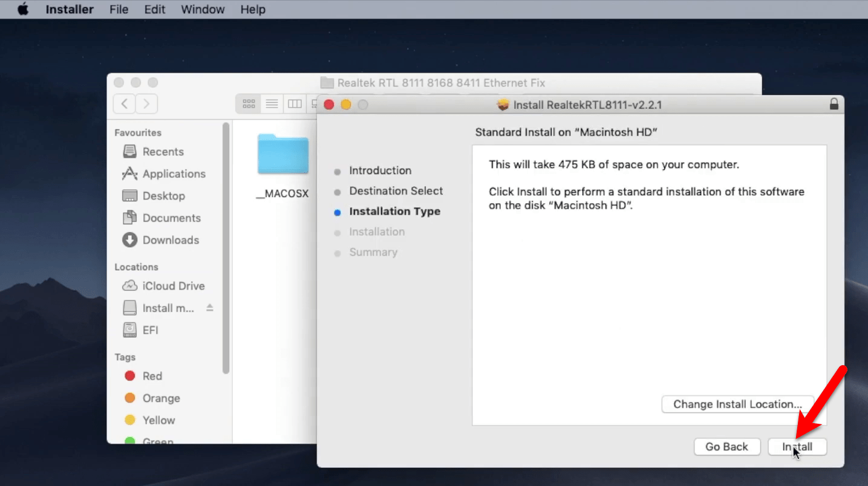Select the Orange tag
The height and width of the screenshot is (486, 868).
tap(152, 398)
